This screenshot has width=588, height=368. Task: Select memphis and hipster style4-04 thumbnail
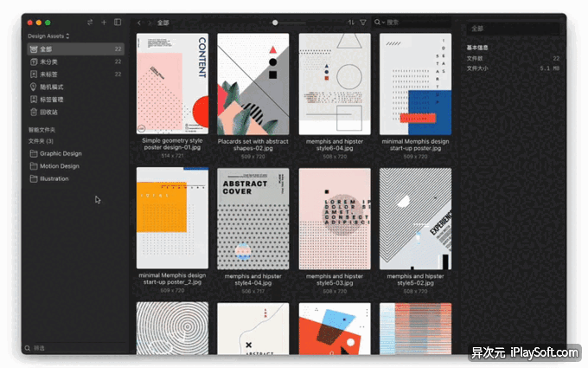tap(253, 218)
